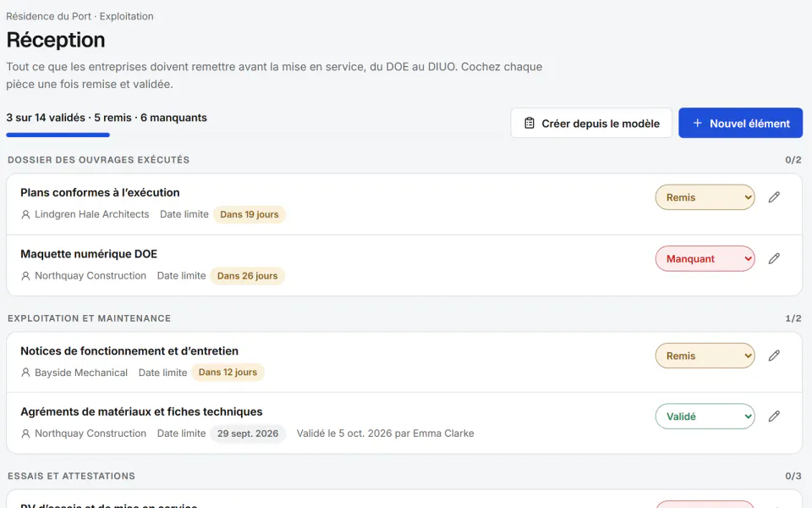Click the 0/2 count for Dossier des ouvrages exécutés

point(793,160)
